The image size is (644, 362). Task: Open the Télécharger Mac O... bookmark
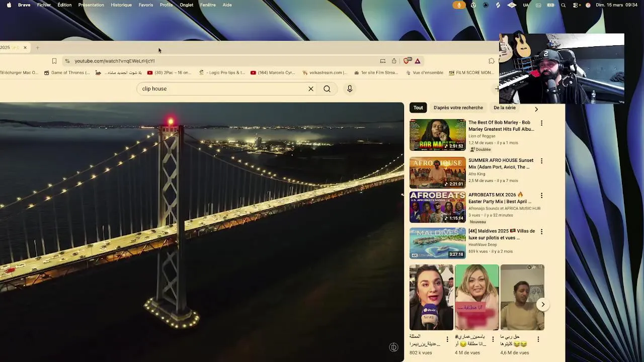[x=19, y=72]
